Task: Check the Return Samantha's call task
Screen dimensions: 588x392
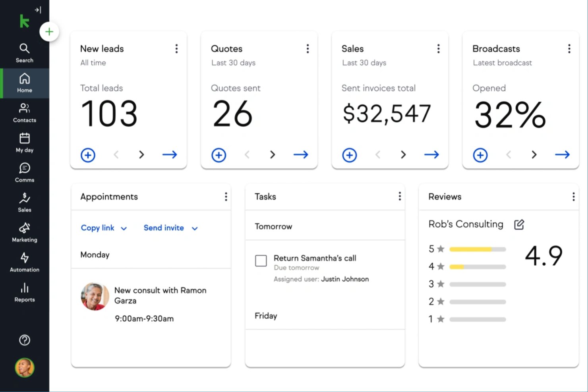Action: (x=261, y=261)
